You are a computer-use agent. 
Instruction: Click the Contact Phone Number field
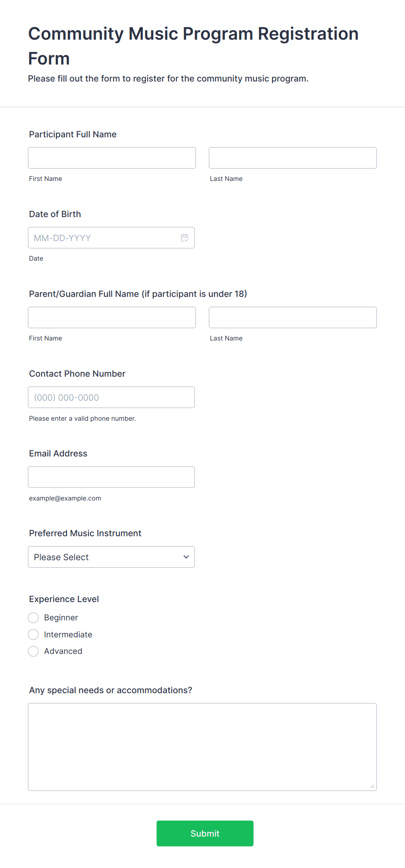pyautogui.click(x=111, y=397)
